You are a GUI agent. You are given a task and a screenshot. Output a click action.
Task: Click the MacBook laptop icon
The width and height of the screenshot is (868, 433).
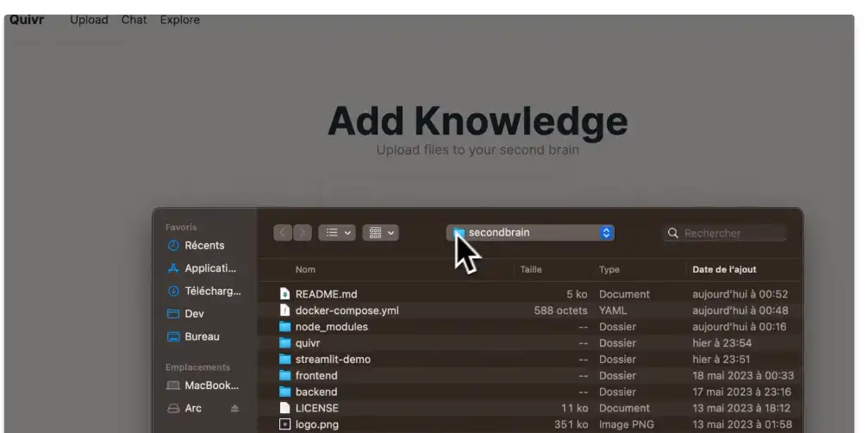point(173,386)
